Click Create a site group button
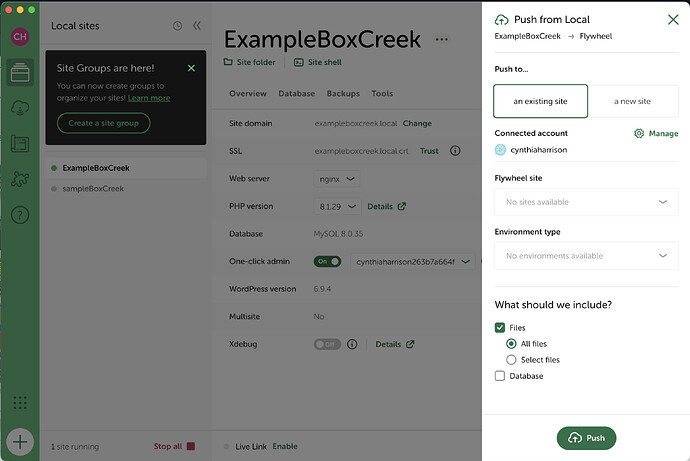The image size is (690, 461). (103, 123)
